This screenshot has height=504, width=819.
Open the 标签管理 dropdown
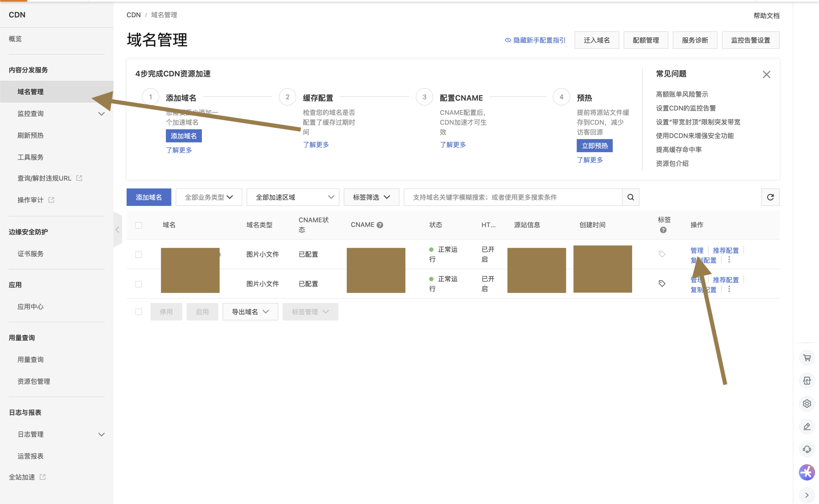[310, 312]
